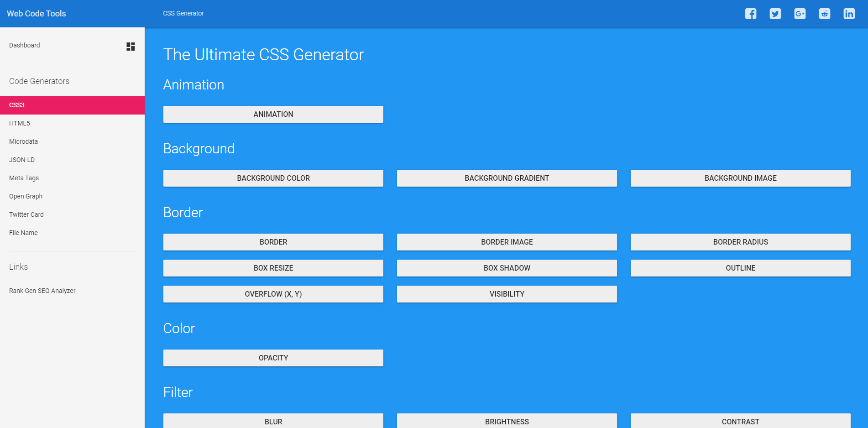868x428 pixels.
Task: Open the Opacity generator
Action: 273,358
